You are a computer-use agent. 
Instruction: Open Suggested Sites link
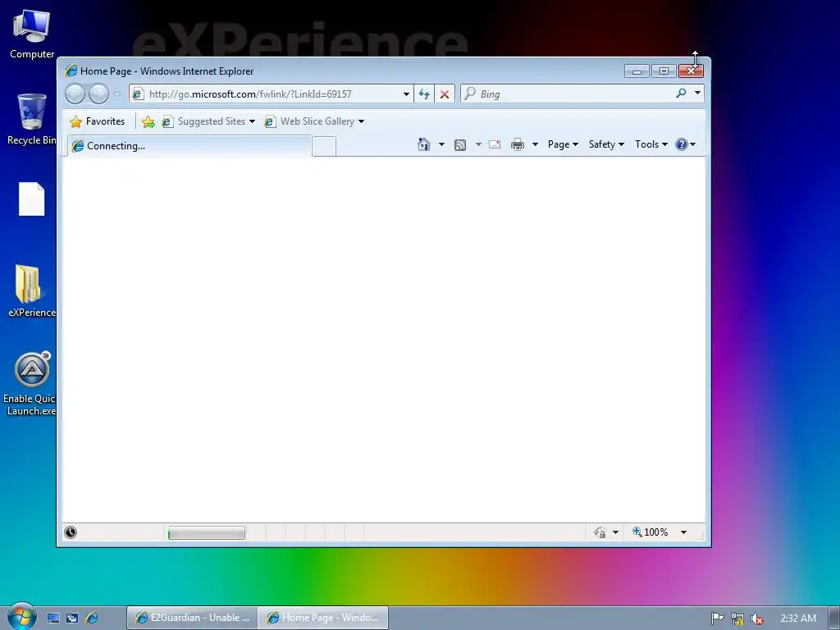(209, 121)
